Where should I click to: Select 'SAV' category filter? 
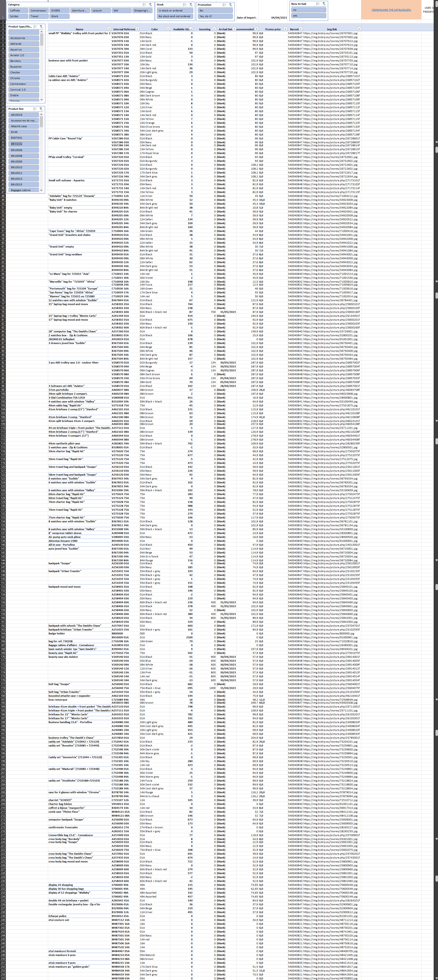click(122, 11)
